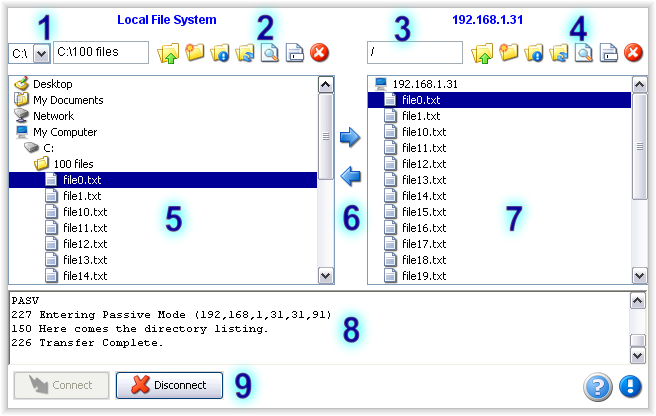Select local file10.txt
656x416 pixels.
pos(85,212)
